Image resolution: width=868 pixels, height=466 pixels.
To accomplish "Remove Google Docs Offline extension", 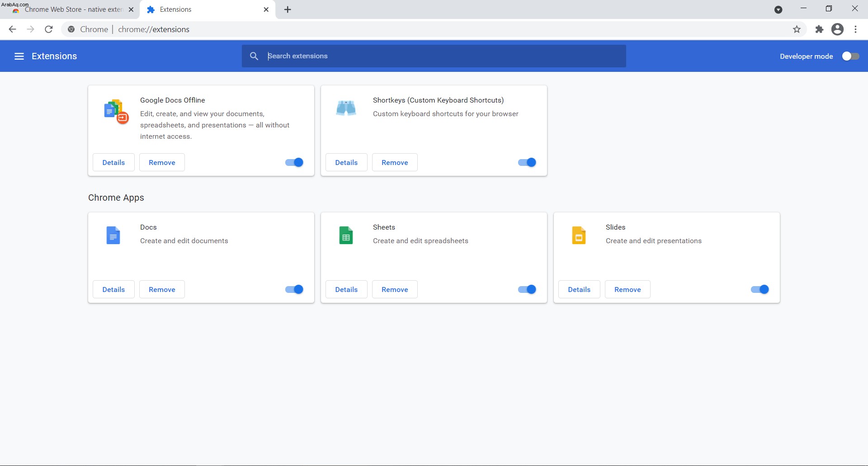I will point(162,162).
